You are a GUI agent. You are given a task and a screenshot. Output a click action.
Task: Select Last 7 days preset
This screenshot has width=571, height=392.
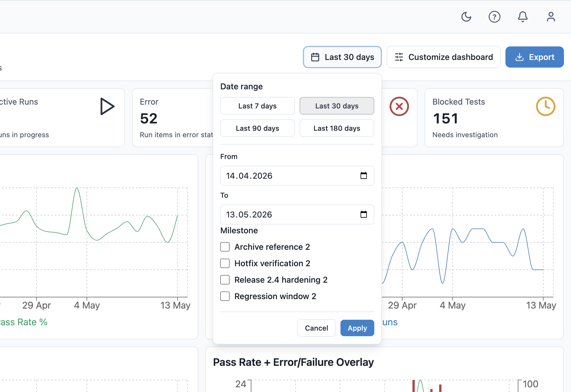[x=258, y=106]
